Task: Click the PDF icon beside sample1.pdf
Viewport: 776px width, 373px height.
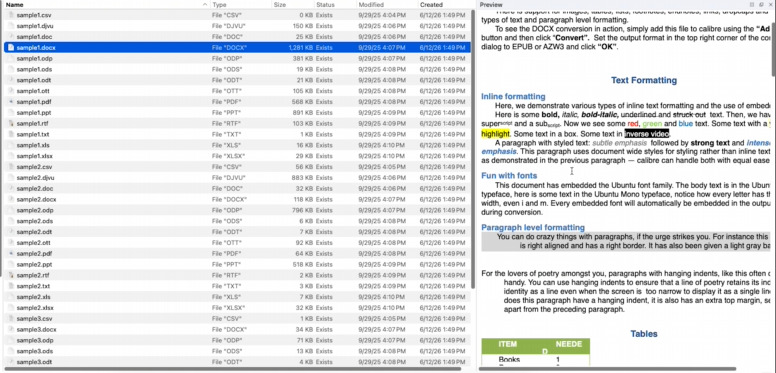Action: click(11, 102)
